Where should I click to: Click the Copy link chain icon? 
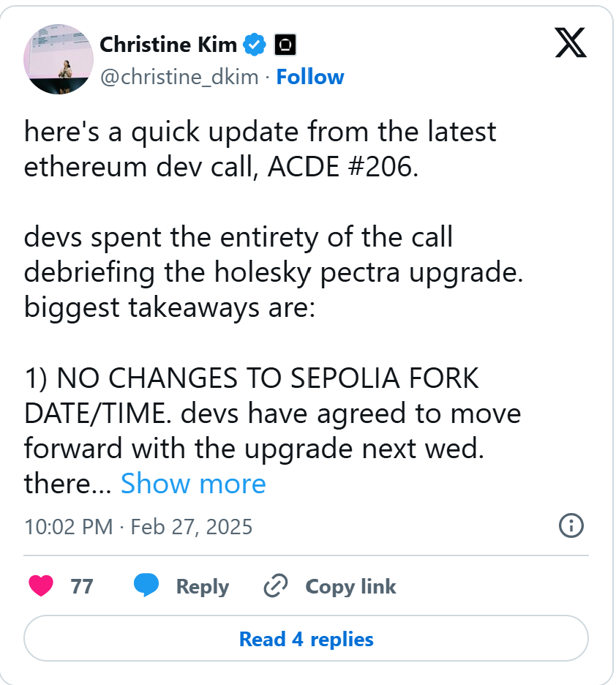274,586
